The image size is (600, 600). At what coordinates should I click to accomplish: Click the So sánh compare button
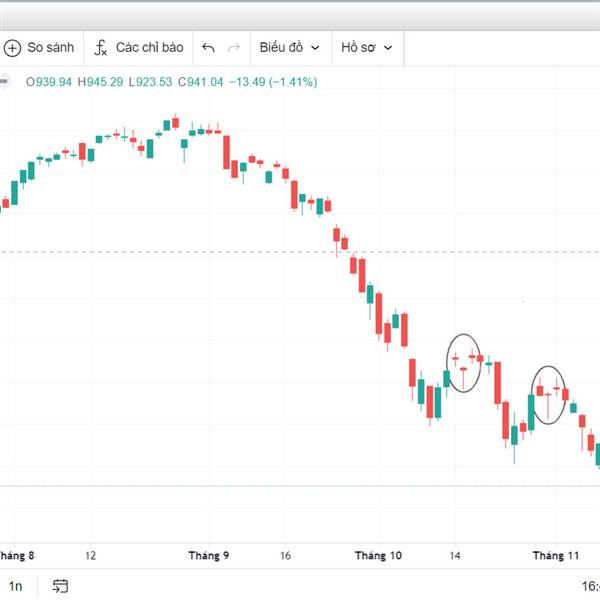(x=39, y=48)
